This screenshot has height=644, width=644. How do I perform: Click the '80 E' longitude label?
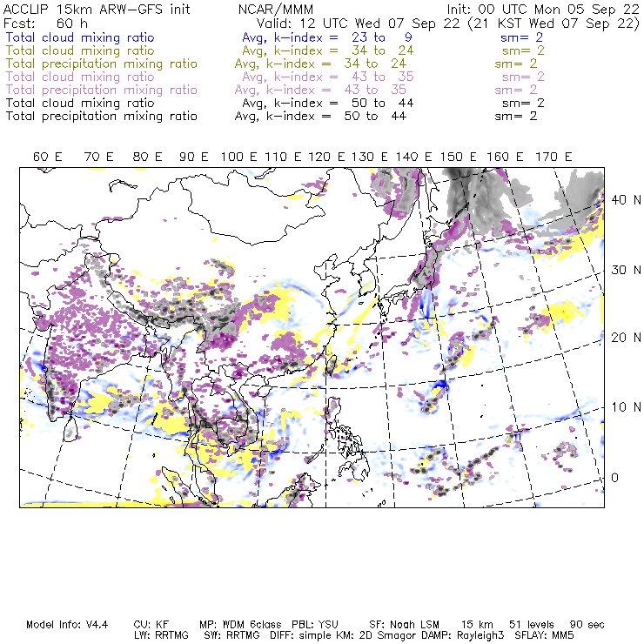[147, 157]
